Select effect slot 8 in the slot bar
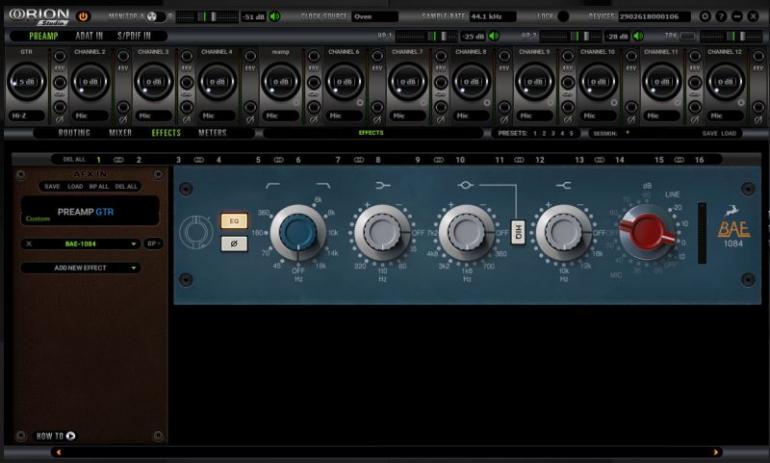 [x=378, y=160]
